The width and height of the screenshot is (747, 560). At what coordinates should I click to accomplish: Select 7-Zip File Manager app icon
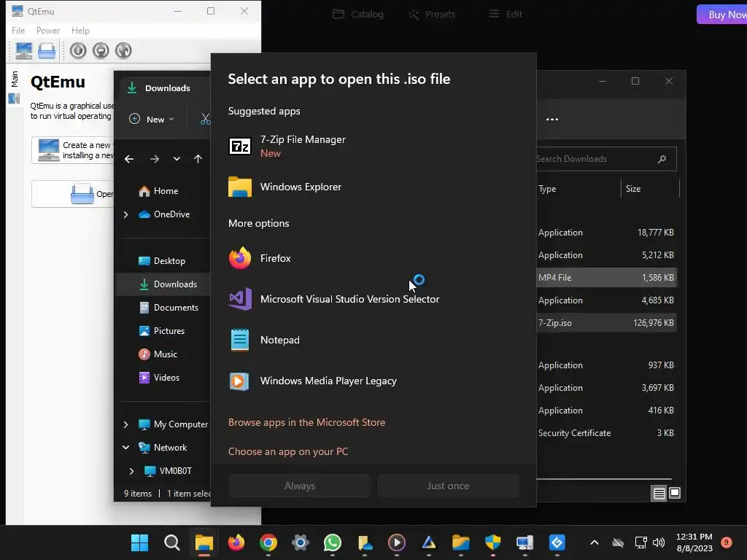[239, 146]
